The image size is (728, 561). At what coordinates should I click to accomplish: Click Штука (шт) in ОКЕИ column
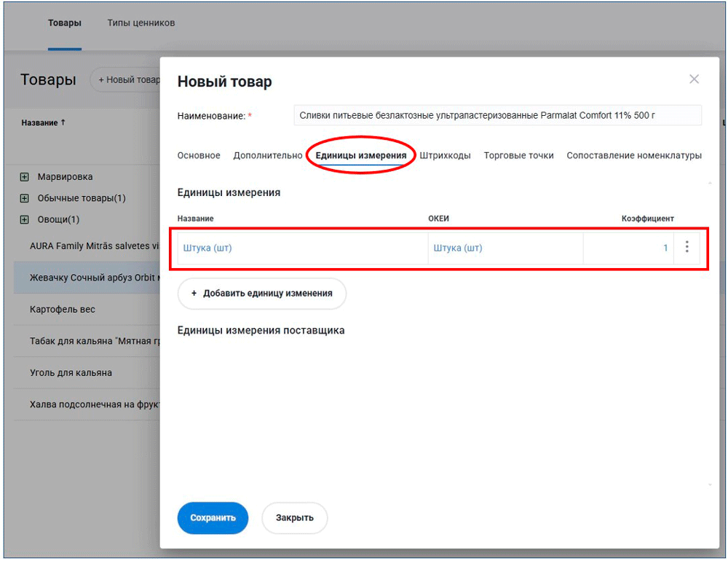[x=458, y=248]
